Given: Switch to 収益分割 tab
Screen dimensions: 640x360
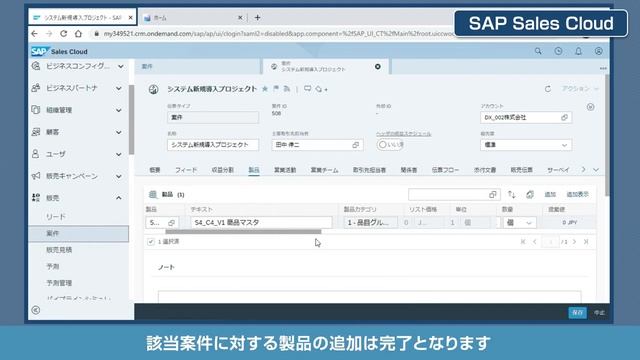Looking at the screenshot, I should pyautogui.click(x=222, y=170).
